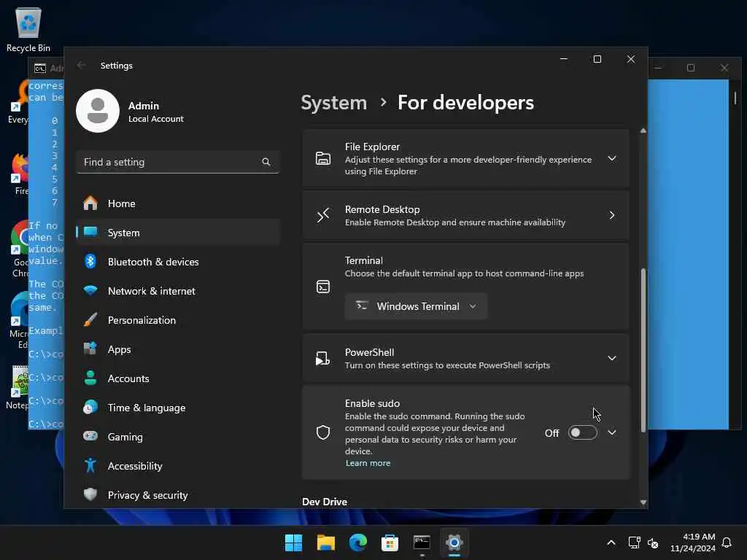The width and height of the screenshot is (747, 560).
Task: Open Personalization settings
Action: (178, 320)
